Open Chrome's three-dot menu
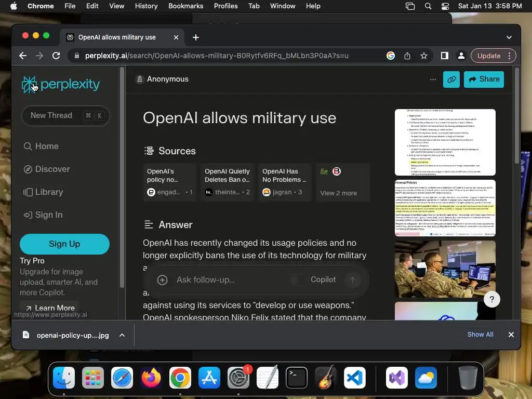 (x=509, y=56)
